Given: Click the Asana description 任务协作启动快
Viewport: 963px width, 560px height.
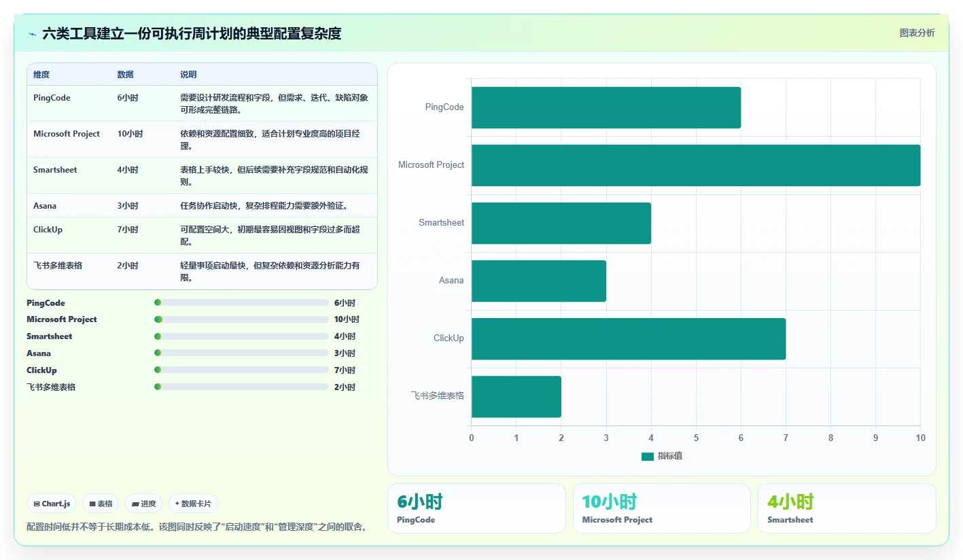Looking at the screenshot, I should coord(266,206).
